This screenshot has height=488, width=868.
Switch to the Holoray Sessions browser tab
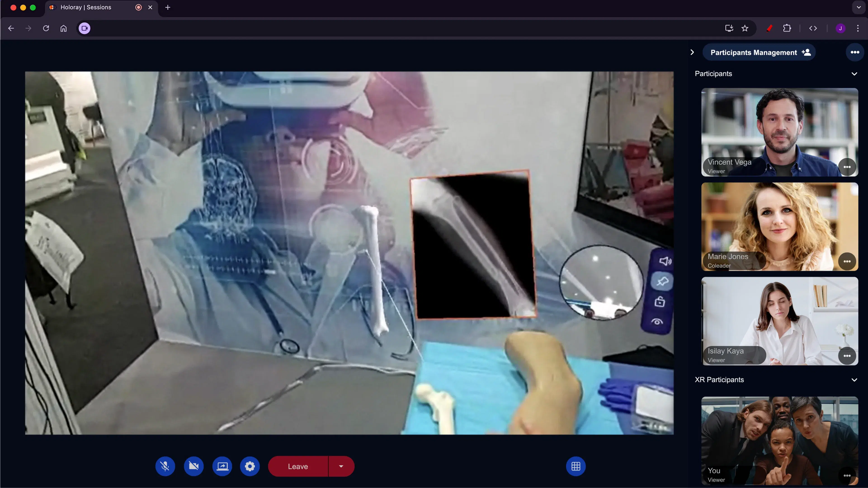click(86, 7)
